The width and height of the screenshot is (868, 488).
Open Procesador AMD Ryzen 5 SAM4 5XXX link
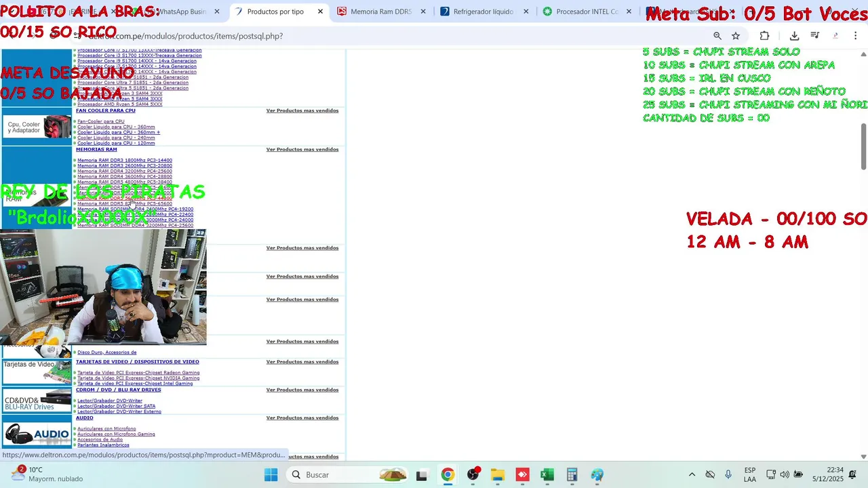click(119, 104)
